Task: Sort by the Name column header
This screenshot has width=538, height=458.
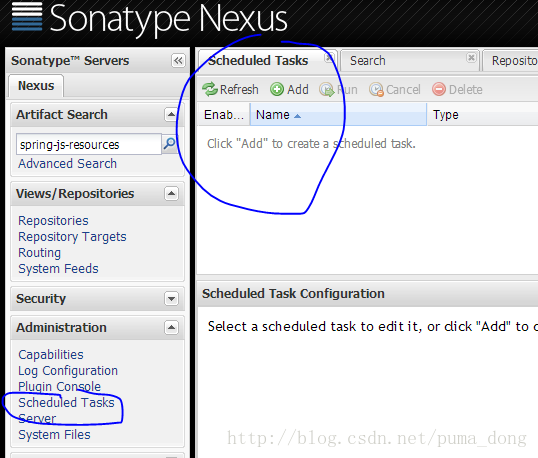Action: (x=338, y=115)
